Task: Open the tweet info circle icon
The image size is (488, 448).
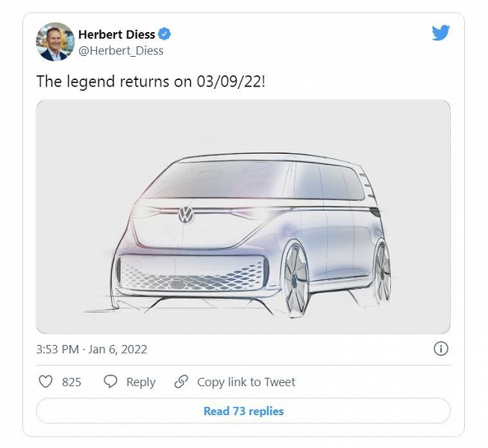Action: point(441,349)
